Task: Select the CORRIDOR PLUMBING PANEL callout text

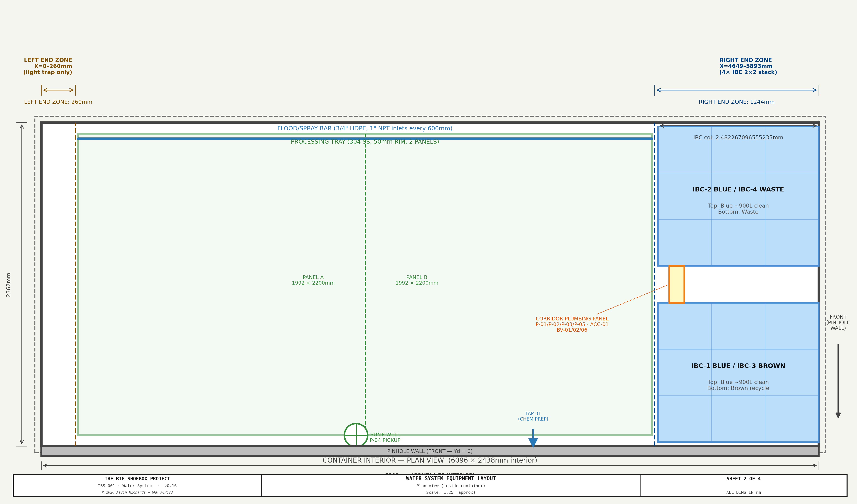Action: point(572,324)
